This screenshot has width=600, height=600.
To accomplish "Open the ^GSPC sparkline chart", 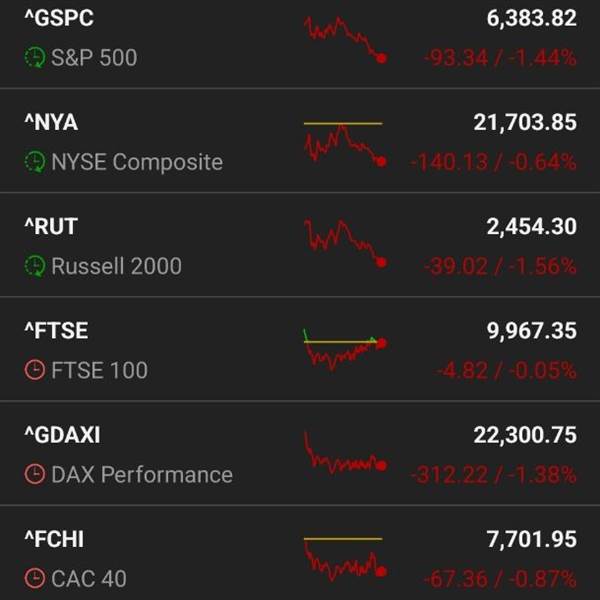I will pyautogui.click(x=345, y=39).
